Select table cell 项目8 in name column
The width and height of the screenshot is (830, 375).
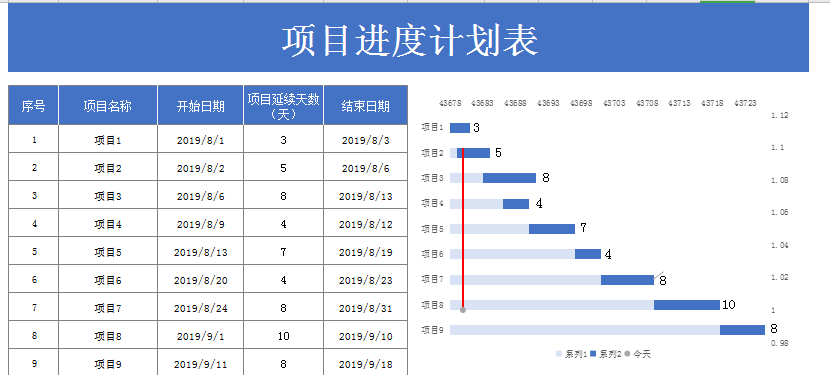tap(108, 336)
